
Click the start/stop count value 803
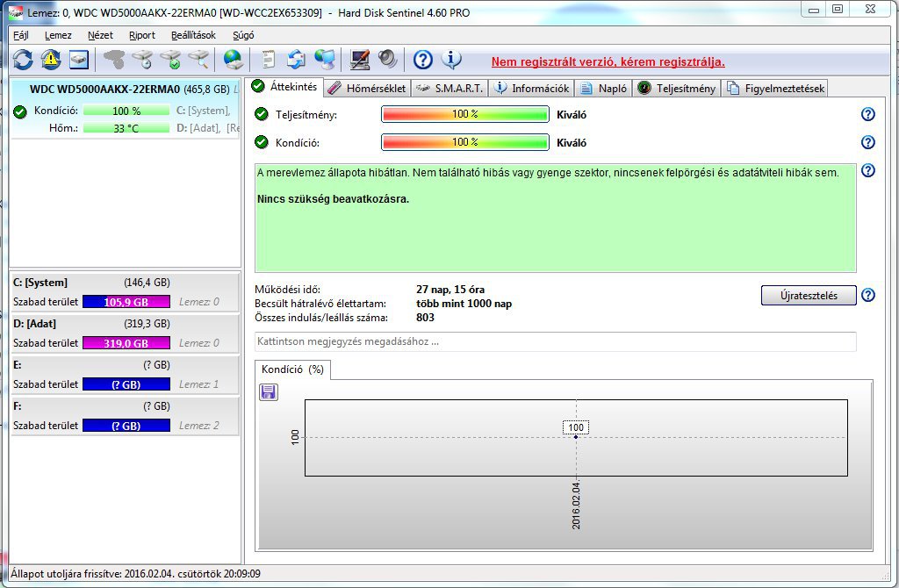pos(426,318)
